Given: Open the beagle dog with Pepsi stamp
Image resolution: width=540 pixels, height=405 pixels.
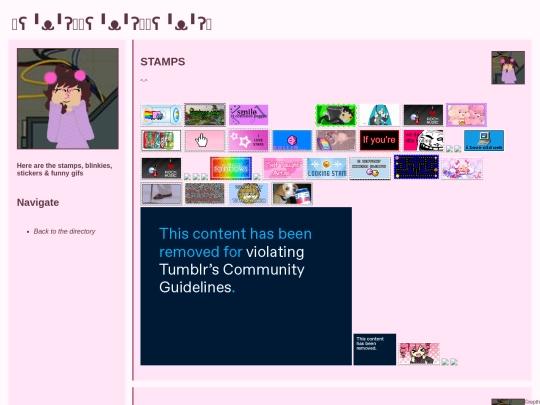Looking at the screenshot, I should click(292, 194).
